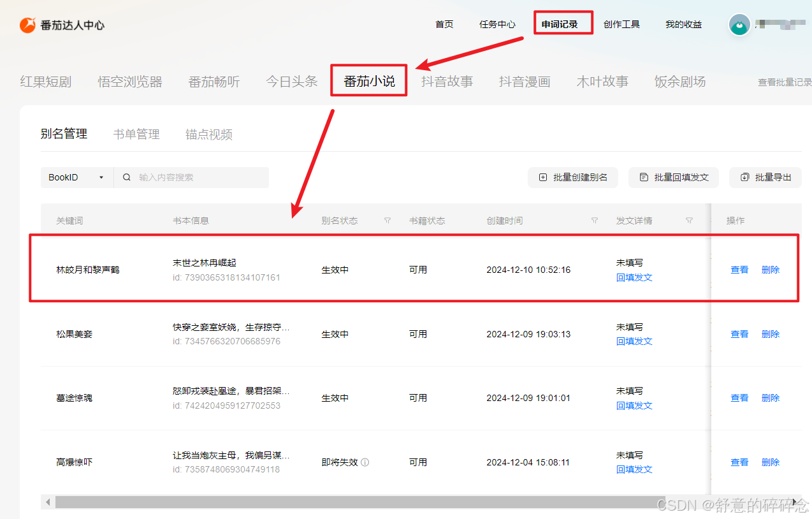The height and width of the screenshot is (519, 812).
Task: Click the horizontal scrollbar left arrow
Action: click(48, 502)
